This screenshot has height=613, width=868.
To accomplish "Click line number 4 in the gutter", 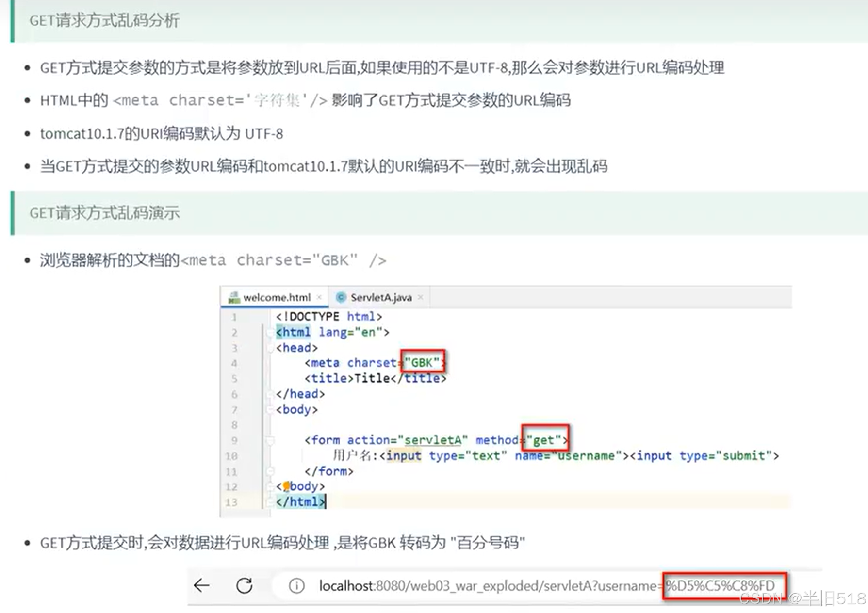I will (x=234, y=363).
